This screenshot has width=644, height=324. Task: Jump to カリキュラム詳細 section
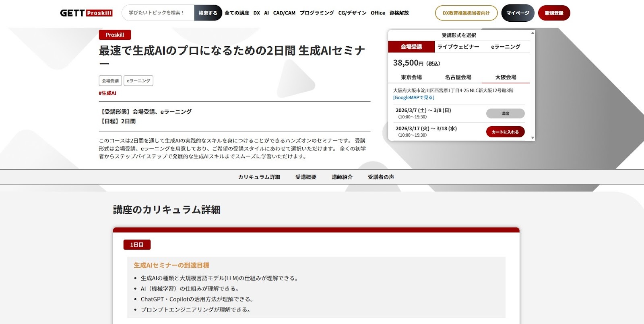pos(259,177)
